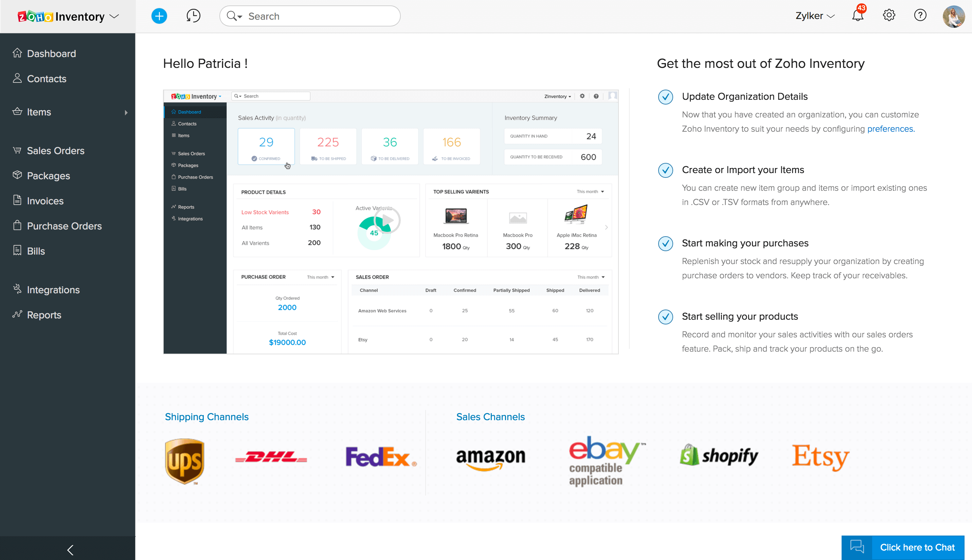The image size is (972, 560).
Task: Play the dashboard preview video
Action: click(387, 220)
